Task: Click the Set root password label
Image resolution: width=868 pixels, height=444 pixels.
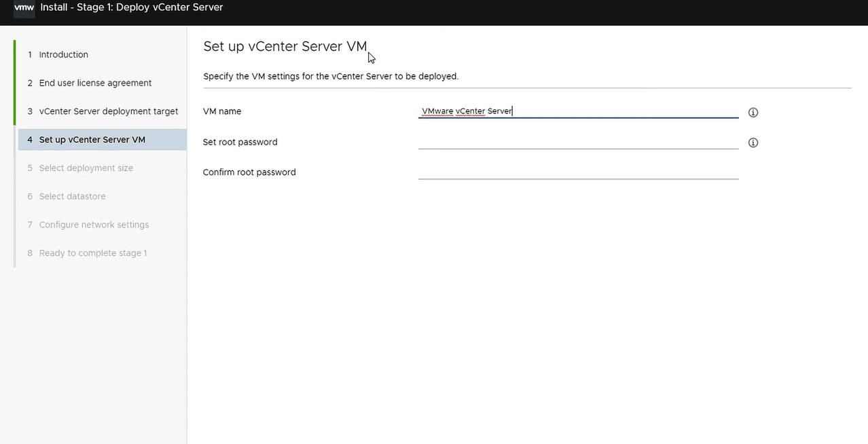Action: tap(240, 142)
